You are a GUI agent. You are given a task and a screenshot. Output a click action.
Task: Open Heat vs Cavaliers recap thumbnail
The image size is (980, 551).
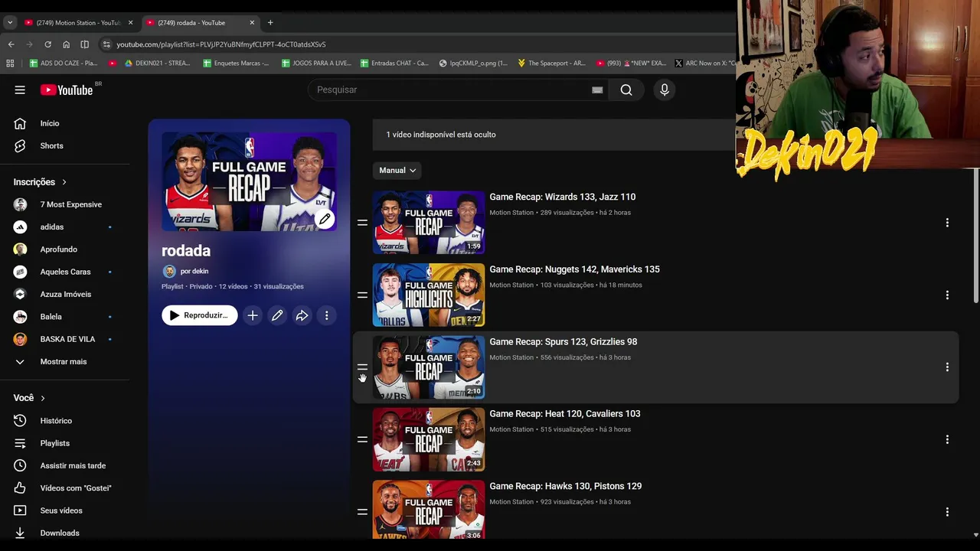(429, 439)
